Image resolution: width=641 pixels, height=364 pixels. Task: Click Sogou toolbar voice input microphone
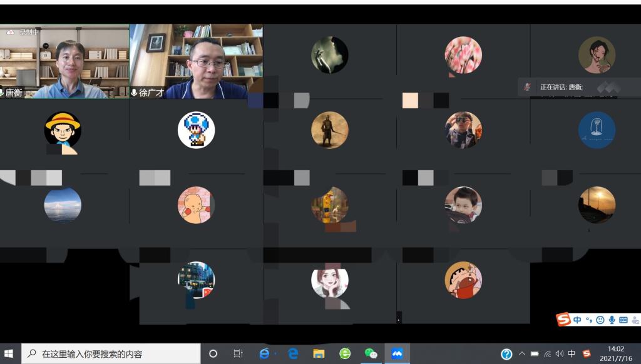(x=612, y=320)
